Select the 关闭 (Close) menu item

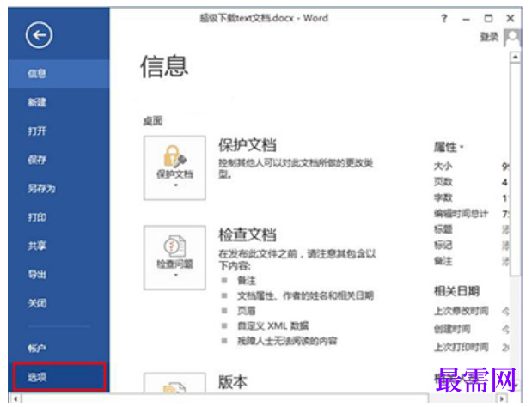pyautogui.click(x=58, y=303)
